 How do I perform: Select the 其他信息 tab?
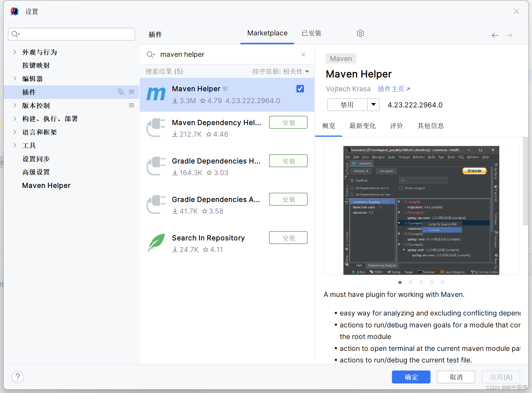pos(431,126)
